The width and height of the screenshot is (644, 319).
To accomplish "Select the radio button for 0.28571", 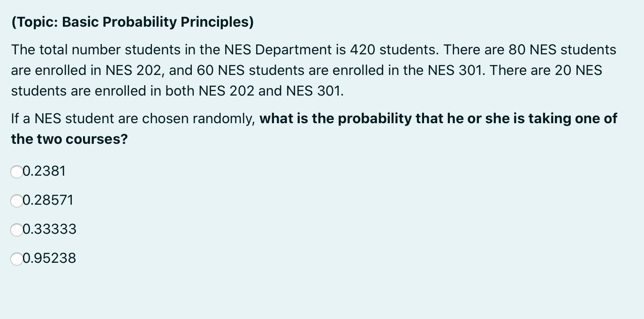I will coord(15,201).
